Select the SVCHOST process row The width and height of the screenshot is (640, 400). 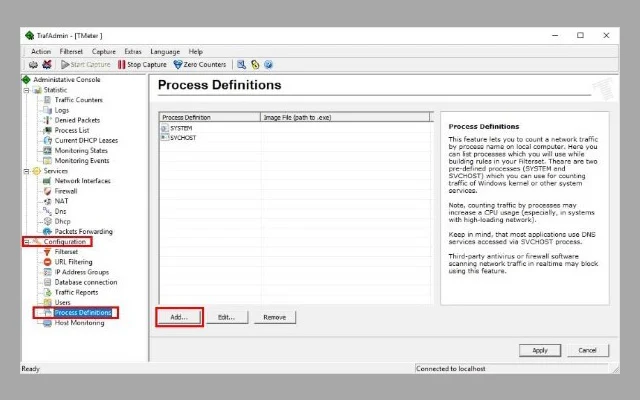pyautogui.click(x=294, y=138)
